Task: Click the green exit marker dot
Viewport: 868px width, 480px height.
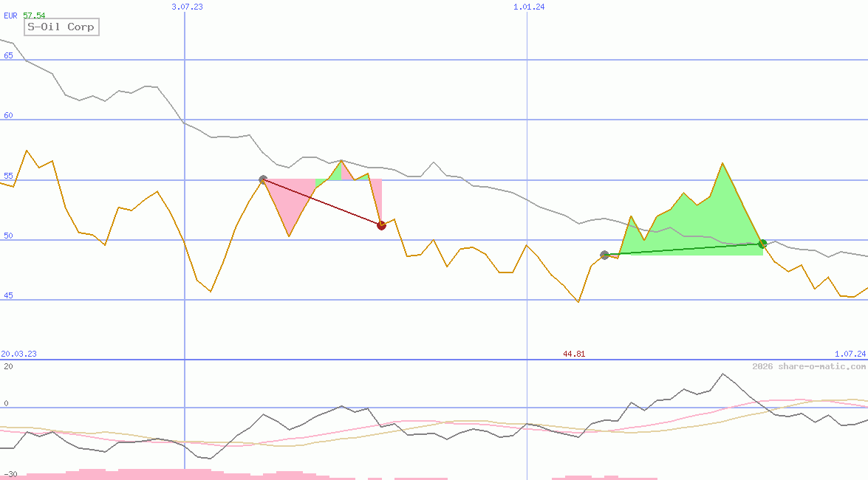Action: click(x=762, y=244)
